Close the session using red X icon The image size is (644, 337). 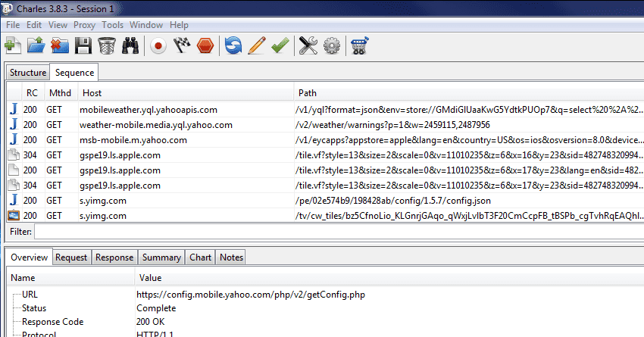60,45
